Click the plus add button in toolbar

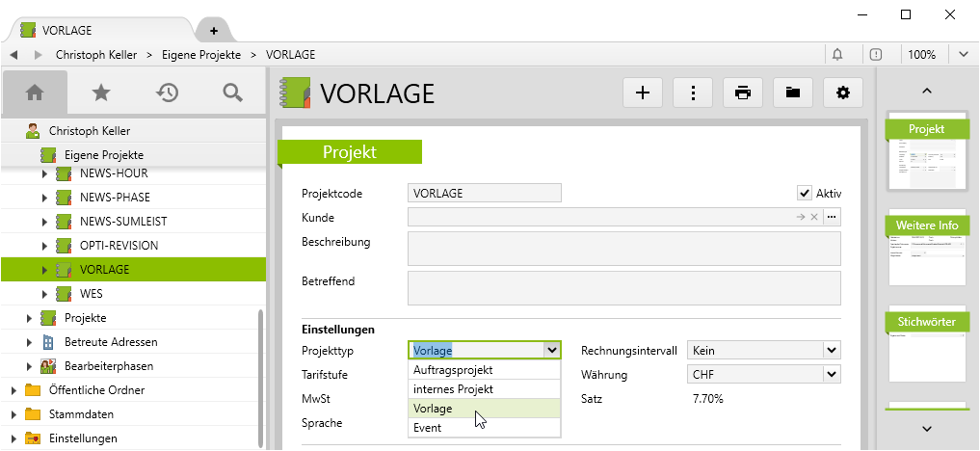(643, 93)
